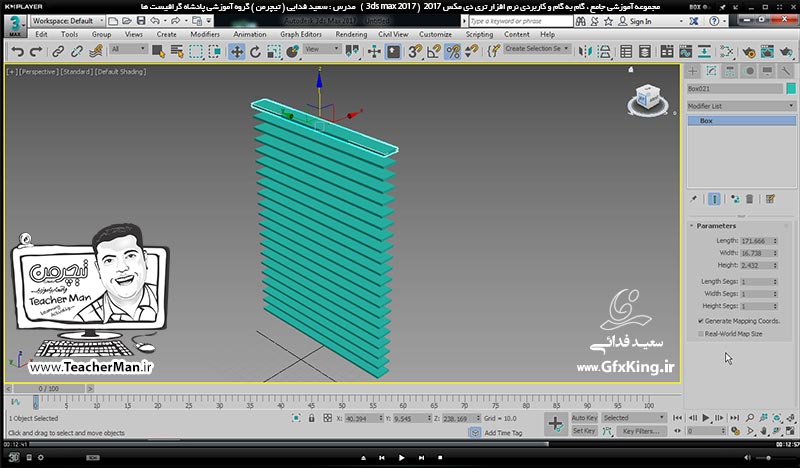The image size is (800, 468).
Task: Open the Curve Editor icon
Action: pos(685,52)
